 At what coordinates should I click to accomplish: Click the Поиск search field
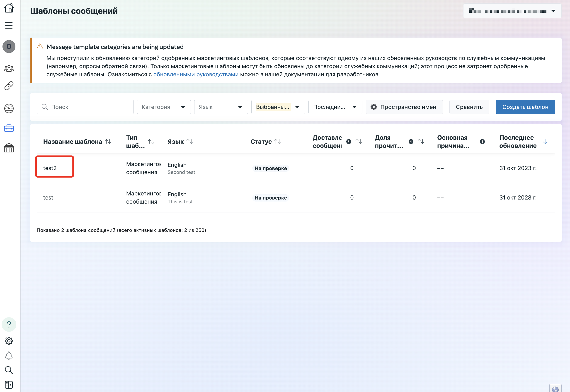(x=85, y=107)
